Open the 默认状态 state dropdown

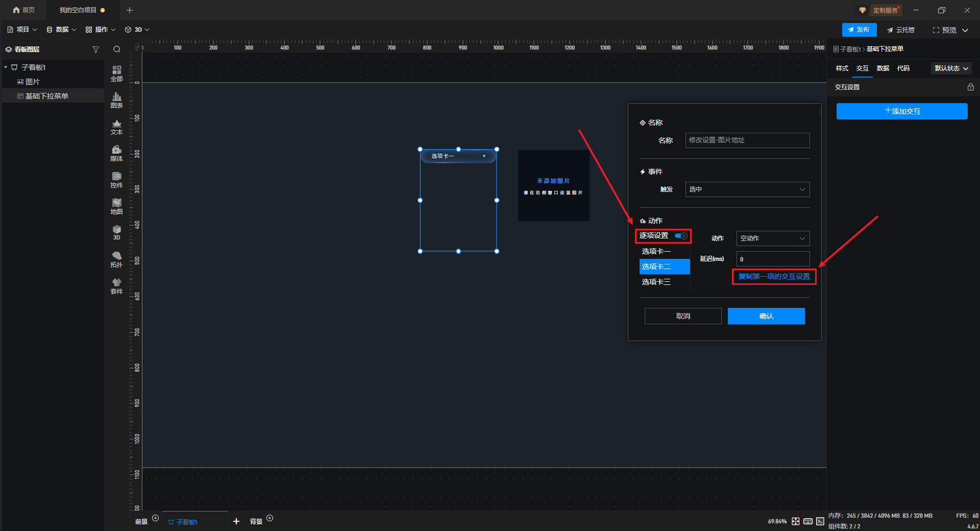[x=951, y=68]
